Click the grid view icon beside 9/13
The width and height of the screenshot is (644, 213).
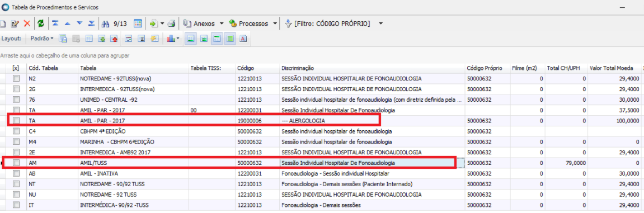coord(138,24)
